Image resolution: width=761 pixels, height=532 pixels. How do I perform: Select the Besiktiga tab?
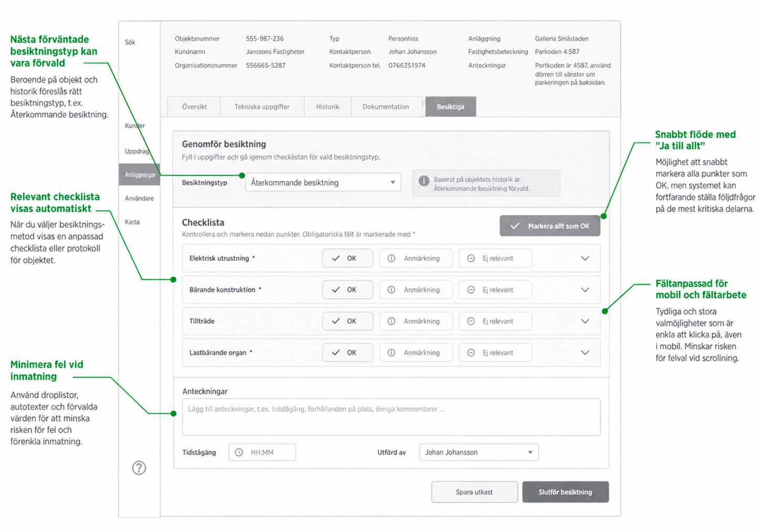450,107
